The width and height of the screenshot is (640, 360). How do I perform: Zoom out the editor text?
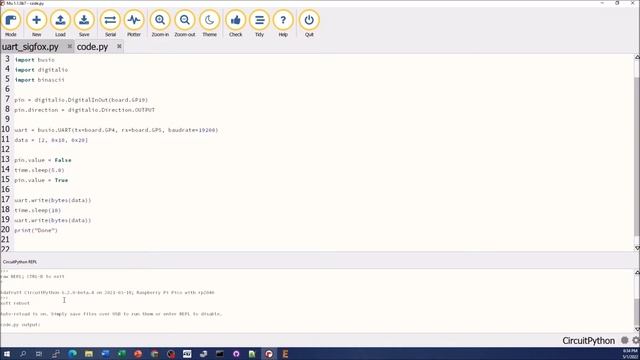point(185,24)
